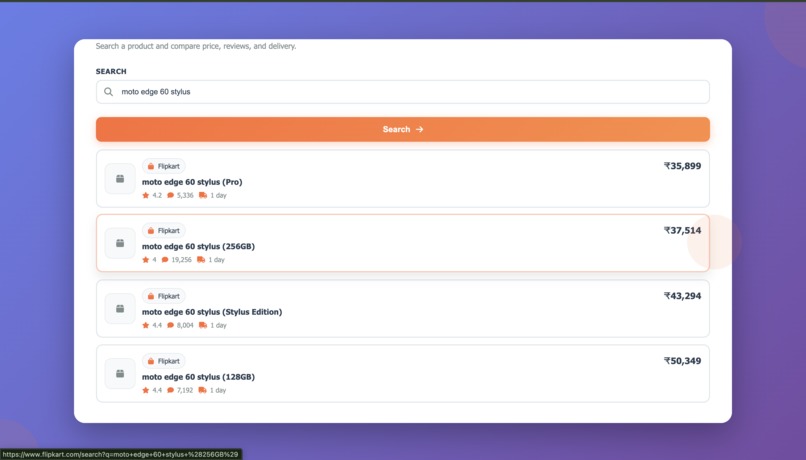This screenshot has height=460, width=806.
Task: Click the product image placeholder for 256GB listing
Action: tap(120, 243)
